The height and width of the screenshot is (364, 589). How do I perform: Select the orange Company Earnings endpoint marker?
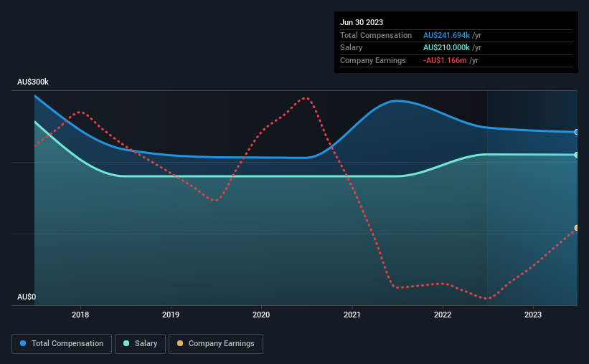click(x=576, y=228)
